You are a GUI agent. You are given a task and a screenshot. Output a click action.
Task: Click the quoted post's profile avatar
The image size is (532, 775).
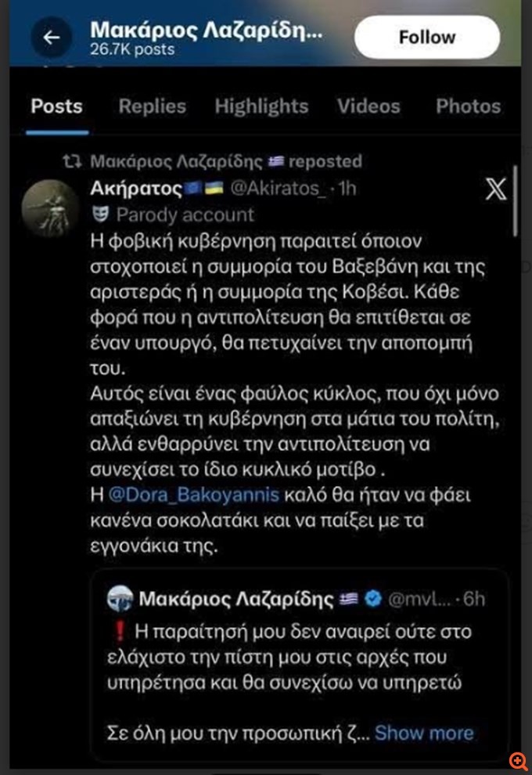123,600
